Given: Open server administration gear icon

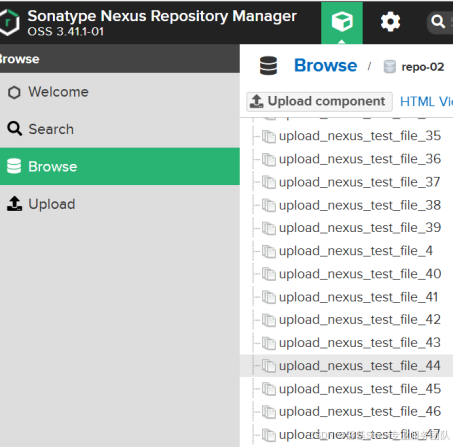Looking at the screenshot, I should point(390,22).
